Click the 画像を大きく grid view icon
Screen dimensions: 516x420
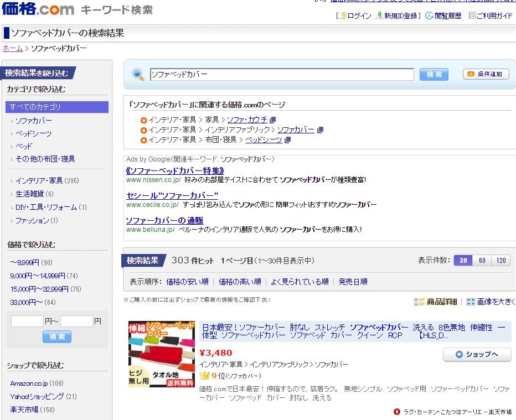point(471,302)
